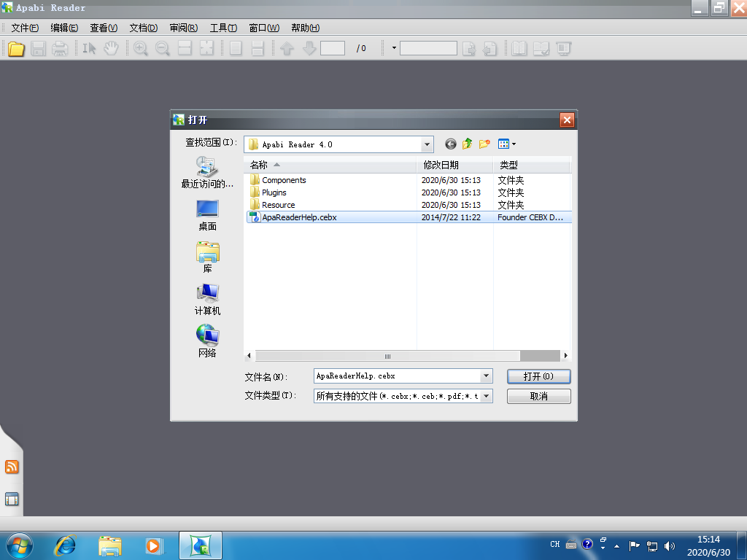The height and width of the screenshot is (560, 747).
Task: Sort by 类型 column header
Action: point(532,165)
